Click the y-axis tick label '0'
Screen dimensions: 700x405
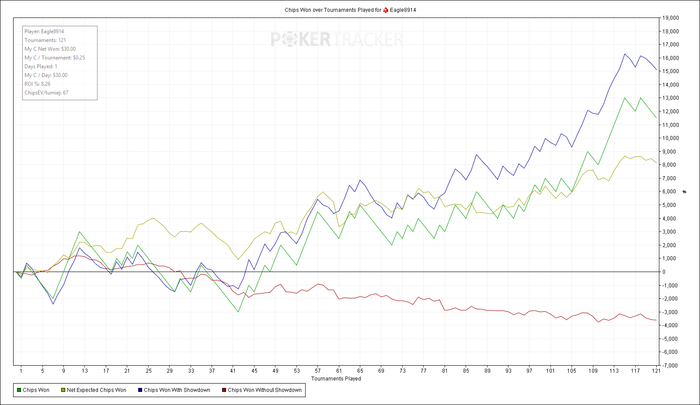[x=664, y=272]
